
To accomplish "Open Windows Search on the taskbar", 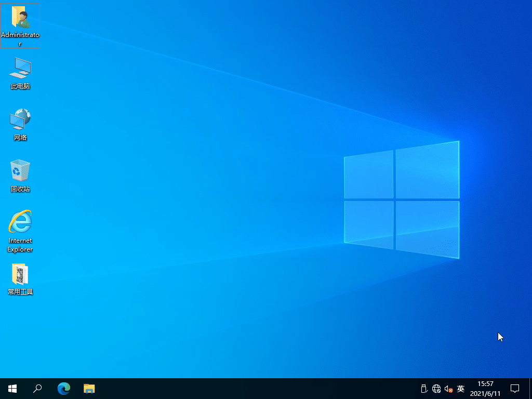I will (x=37, y=388).
